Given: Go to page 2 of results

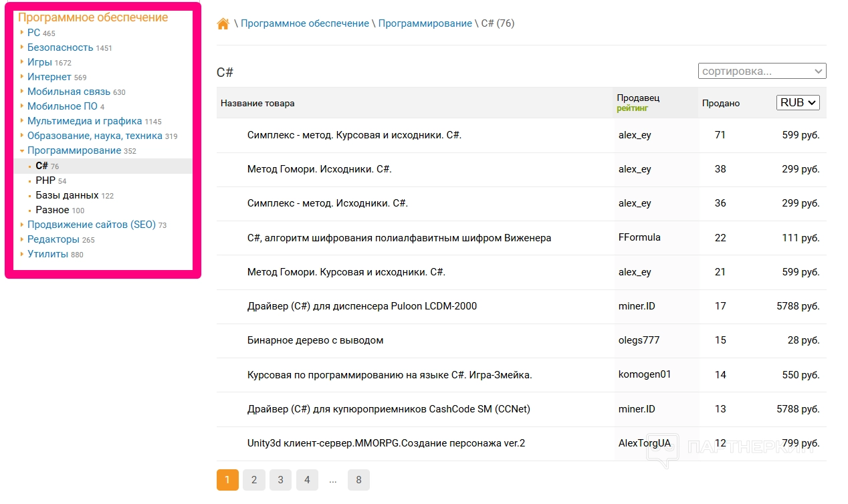Looking at the screenshot, I should click(254, 480).
